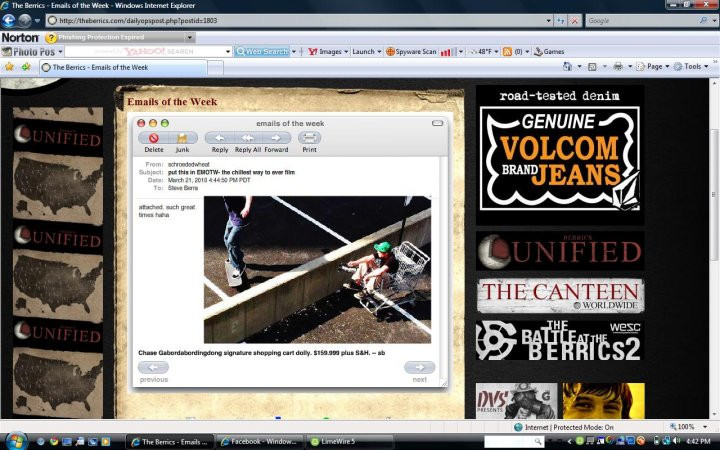Select The Berrics - Emails of the Week tab
Screen dimensions: 720x450
(123, 68)
